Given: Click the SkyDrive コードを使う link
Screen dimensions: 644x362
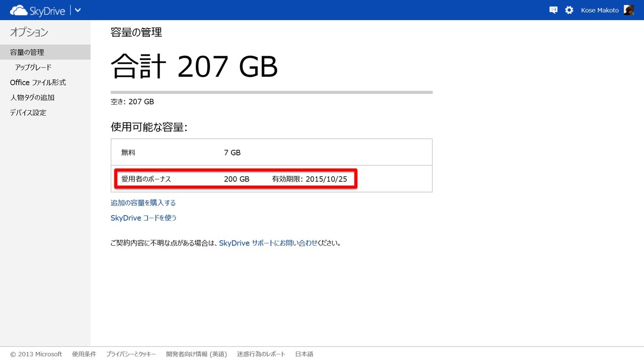Looking at the screenshot, I should (144, 218).
